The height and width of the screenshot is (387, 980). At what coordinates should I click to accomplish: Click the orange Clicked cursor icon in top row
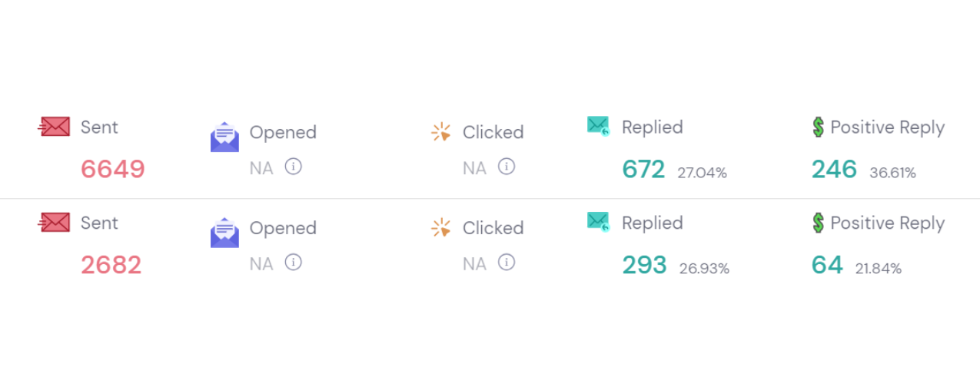[x=441, y=132]
